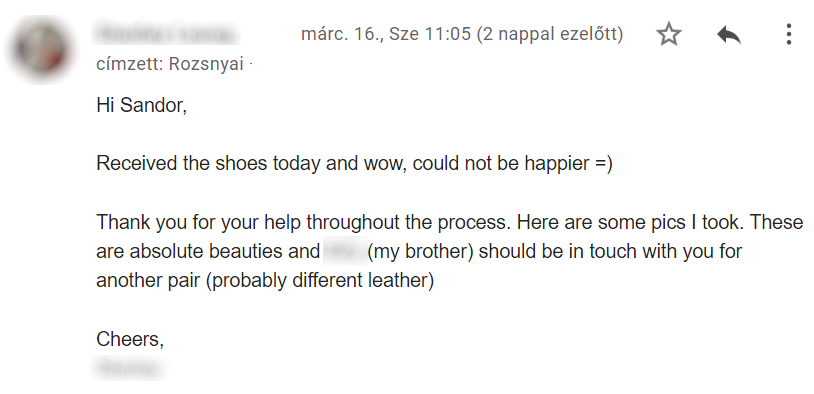Expand recipient details beside Rozsnyai
Viewport: 814px width, 394px height.
pyautogui.click(x=250, y=65)
